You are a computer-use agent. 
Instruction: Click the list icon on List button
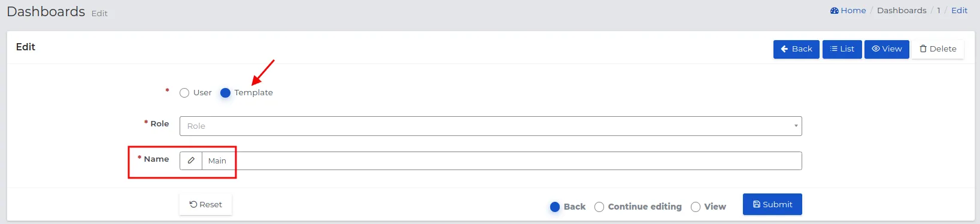tap(834, 49)
